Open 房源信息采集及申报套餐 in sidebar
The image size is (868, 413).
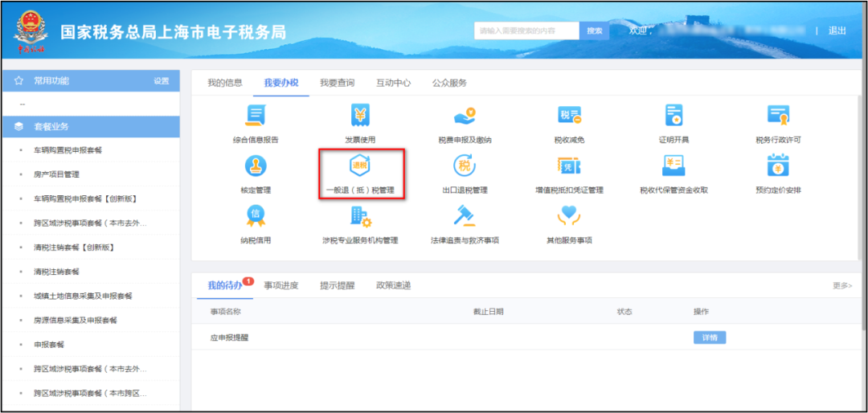(76, 321)
